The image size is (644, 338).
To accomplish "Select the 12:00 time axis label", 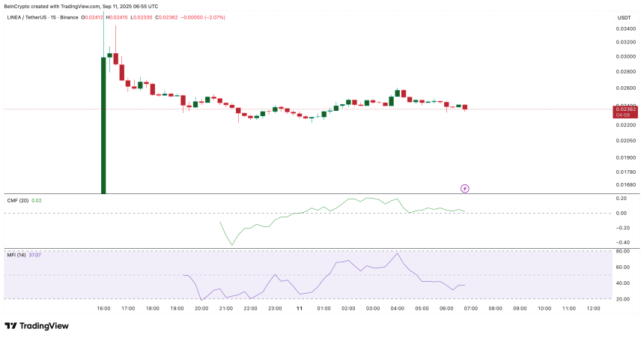I will [x=593, y=308].
